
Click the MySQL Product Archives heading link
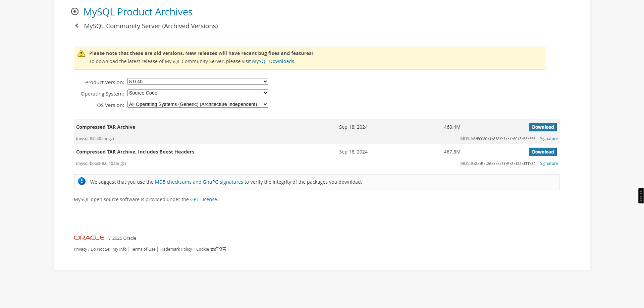pos(138,12)
